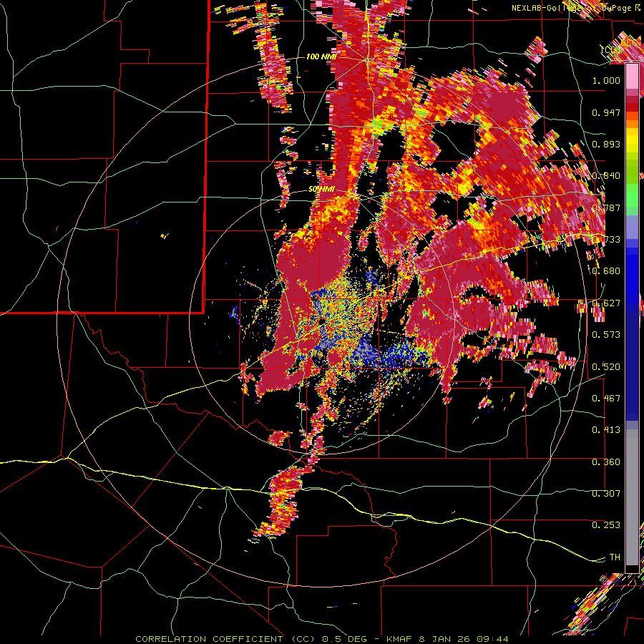This screenshot has width=644, height=644.
Task: Select the 0.413 scale value
Action: pyautogui.click(x=606, y=430)
